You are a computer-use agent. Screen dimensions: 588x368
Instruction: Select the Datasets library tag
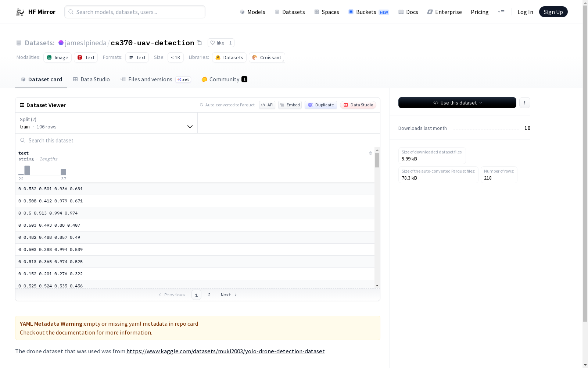[229, 57]
